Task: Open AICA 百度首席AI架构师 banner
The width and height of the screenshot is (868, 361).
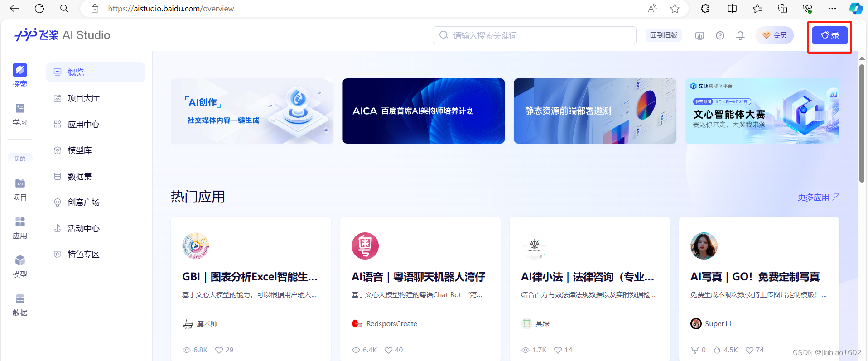Action: point(424,111)
